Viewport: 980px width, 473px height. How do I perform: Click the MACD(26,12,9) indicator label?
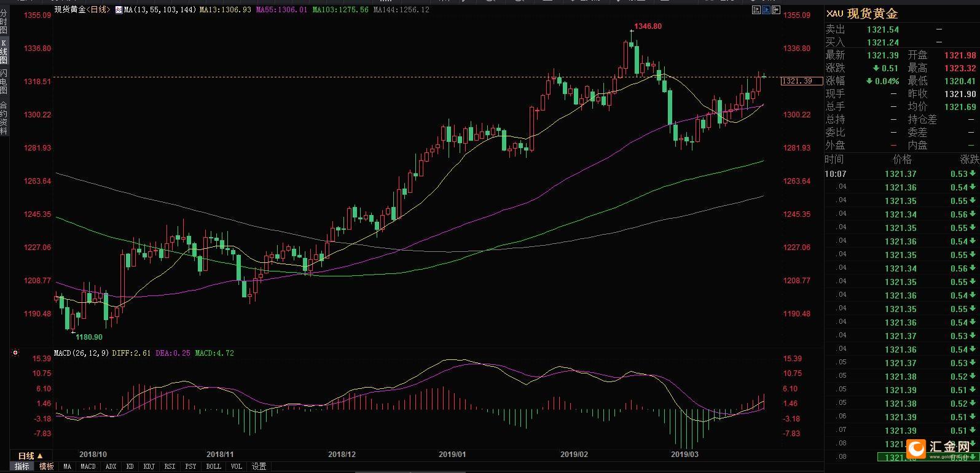82,353
